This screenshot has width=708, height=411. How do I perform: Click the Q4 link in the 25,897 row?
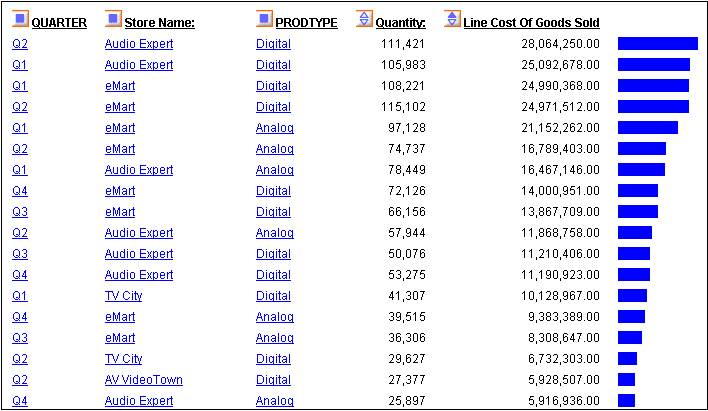(20, 401)
